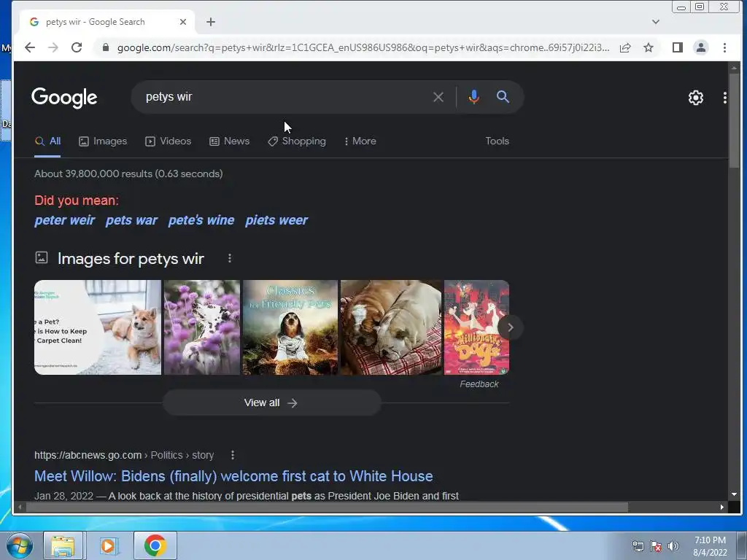Click the abcnews.go.com Politics story URL
Image resolution: width=747 pixels, height=560 pixels.
pyautogui.click(x=124, y=455)
